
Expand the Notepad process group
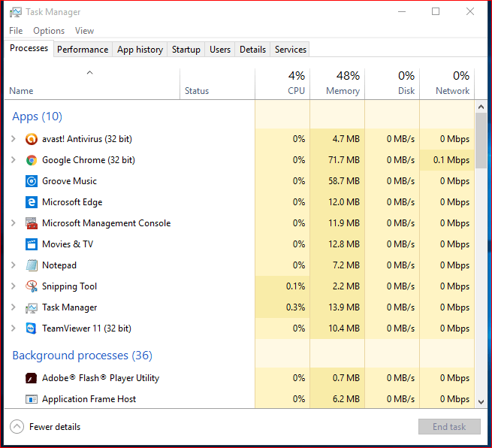tap(14, 265)
